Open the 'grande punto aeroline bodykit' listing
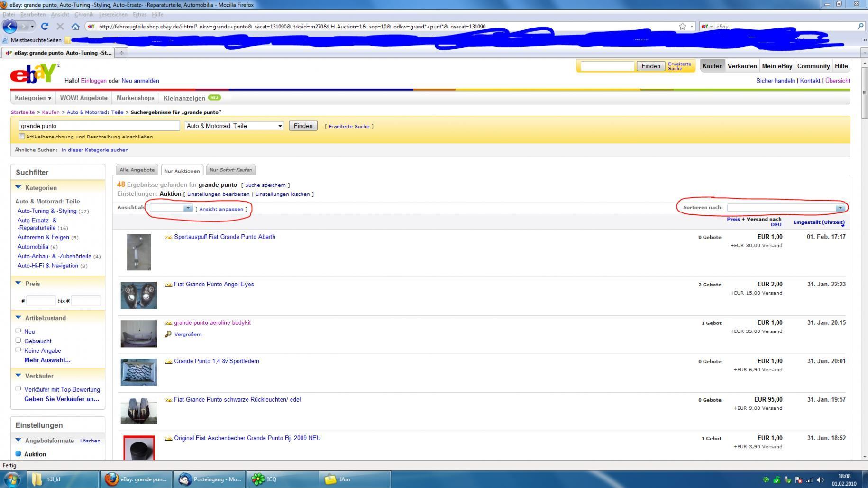The image size is (868, 488). pos(212,322)
